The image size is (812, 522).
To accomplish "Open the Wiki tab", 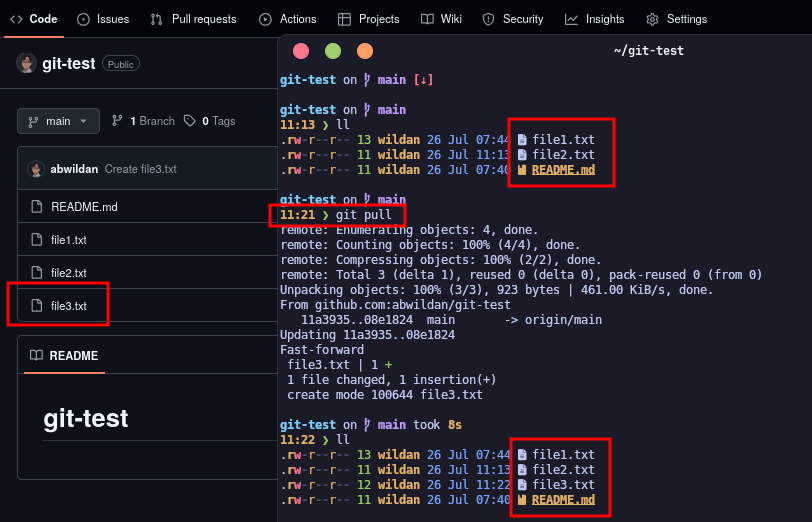I will [441, 19].
